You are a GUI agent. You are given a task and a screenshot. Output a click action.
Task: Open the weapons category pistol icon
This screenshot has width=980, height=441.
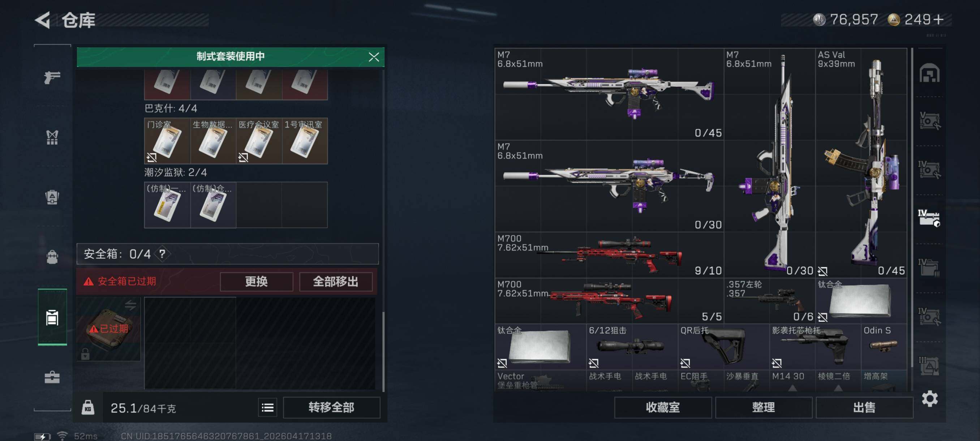coord(52,78)
